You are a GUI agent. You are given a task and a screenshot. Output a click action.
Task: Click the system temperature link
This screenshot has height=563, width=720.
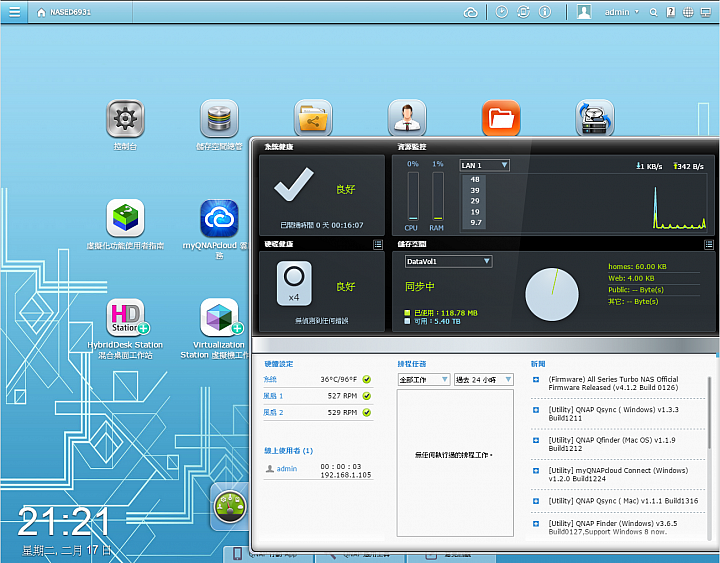tap(270, 379)
